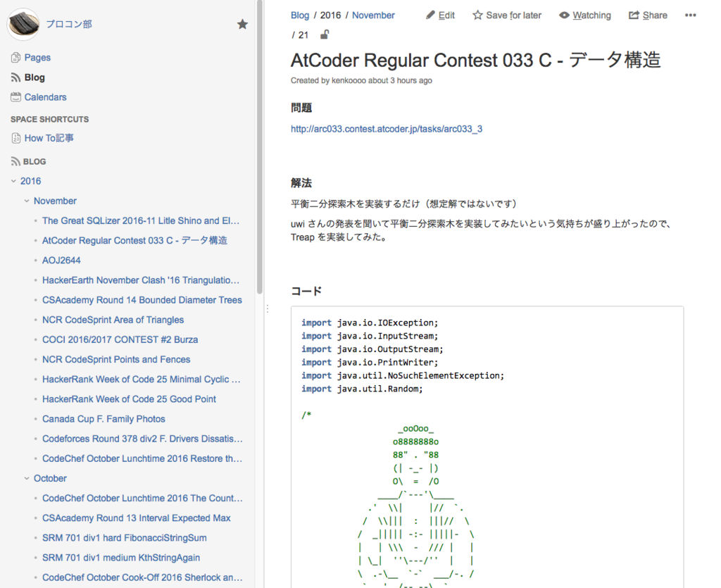Click the Calendars icon
721x588 pixels.
(15, 97)
